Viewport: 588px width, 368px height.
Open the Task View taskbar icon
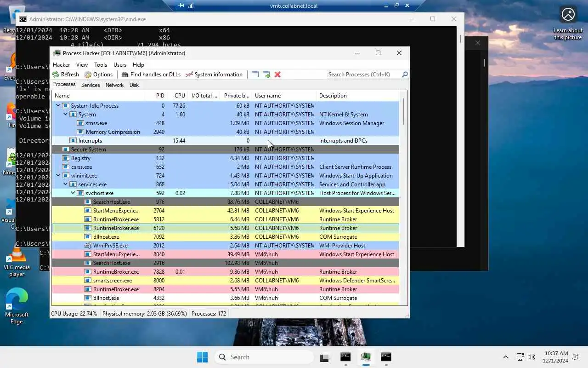[x=325, y=357]
